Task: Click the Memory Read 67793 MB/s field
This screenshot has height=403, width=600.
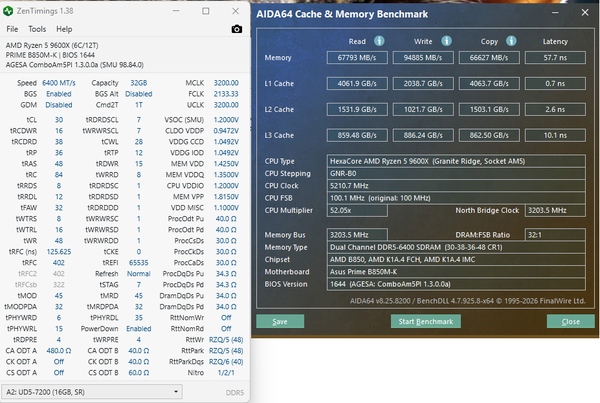Action: (x=357, y=58)
